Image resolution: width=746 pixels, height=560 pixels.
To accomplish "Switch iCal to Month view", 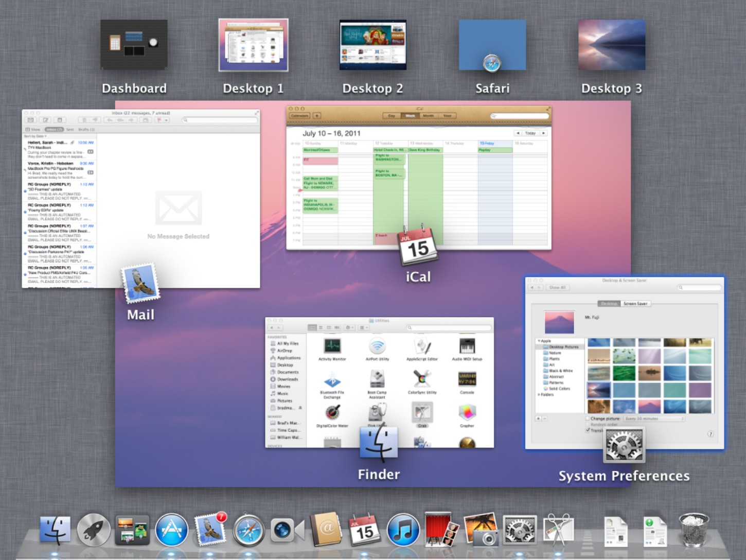I will point(429,116).
